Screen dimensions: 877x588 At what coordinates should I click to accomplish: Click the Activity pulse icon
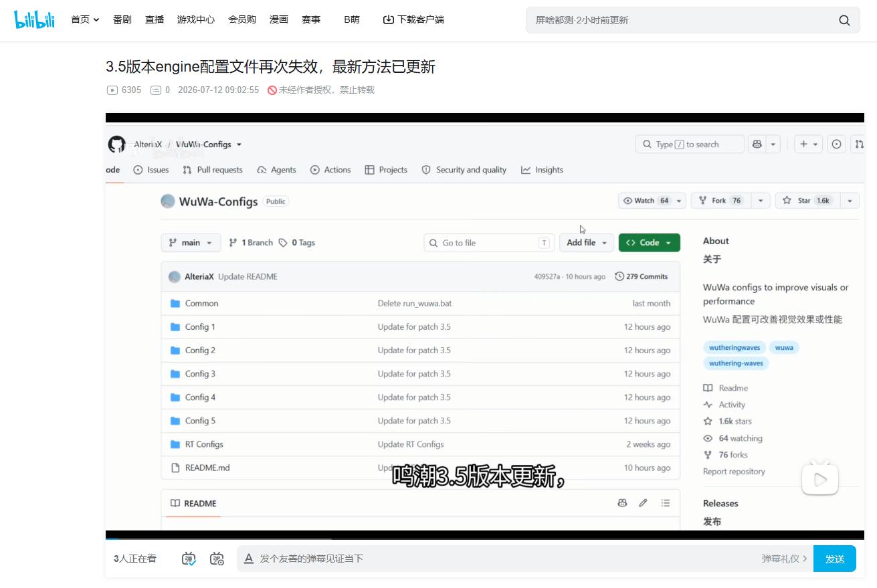pyautogui.click(x=708, y=405)
